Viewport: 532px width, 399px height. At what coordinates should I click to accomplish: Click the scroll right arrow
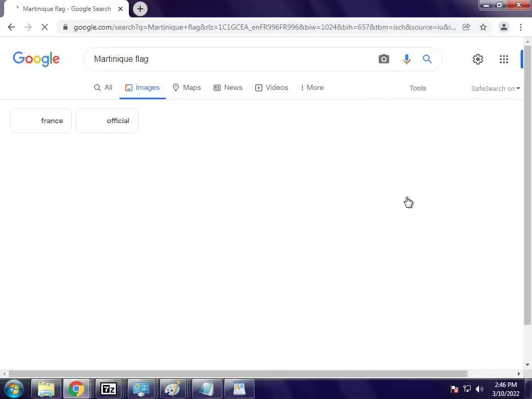[519, 374]
